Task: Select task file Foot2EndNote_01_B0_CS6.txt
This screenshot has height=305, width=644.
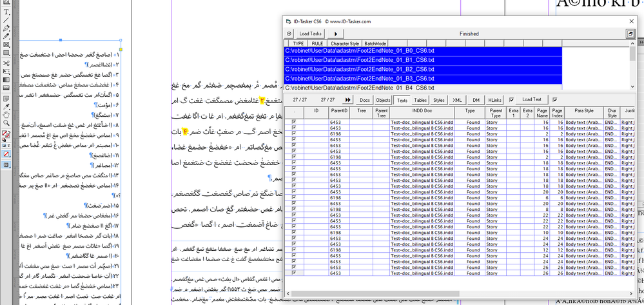Action: [x=423, y=51]
